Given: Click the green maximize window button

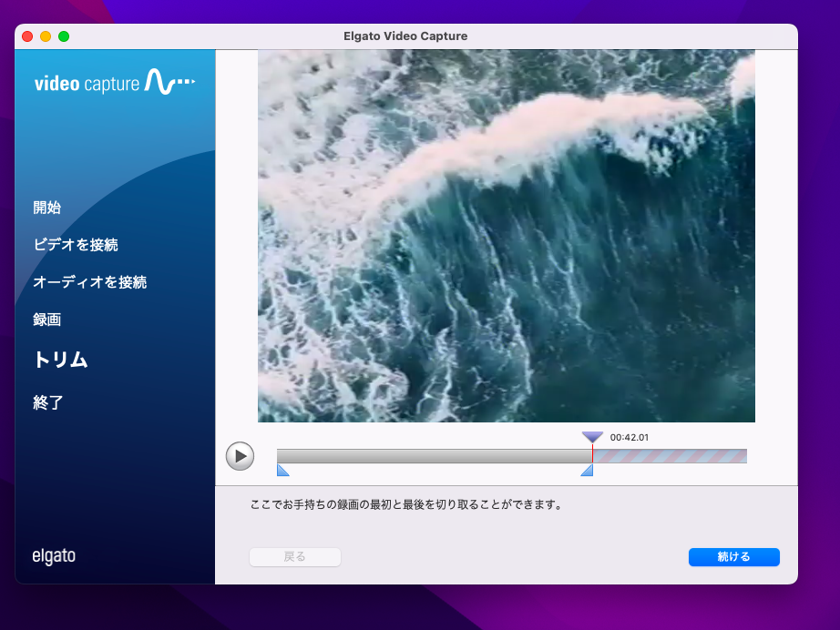Looking at the screenshot, I should coord(64,36).
